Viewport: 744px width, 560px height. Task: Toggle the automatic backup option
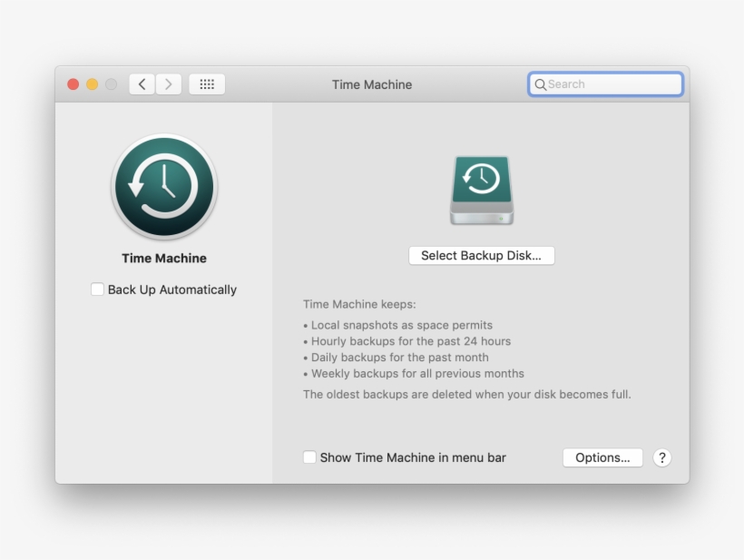97,289
